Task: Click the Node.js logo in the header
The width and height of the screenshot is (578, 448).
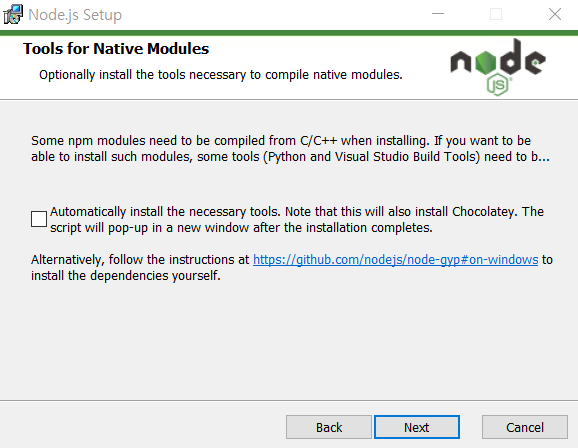Action: 498,67
